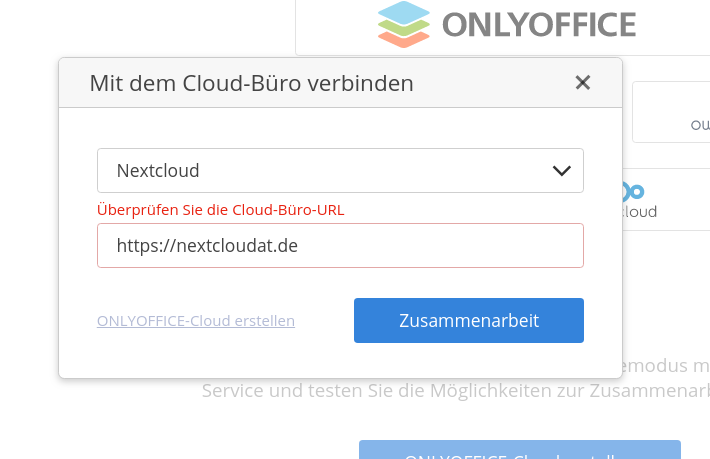Open the Nextcloud provider combo box

[340, 171]
